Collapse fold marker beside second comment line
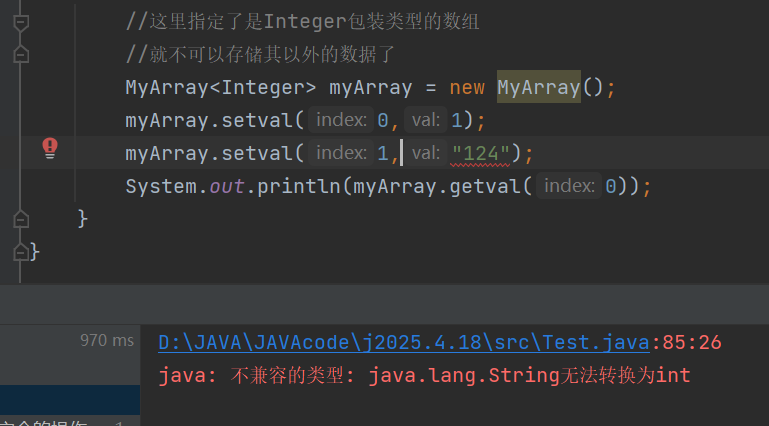Image resolution: width=769 pixels, height=426 pixels. point(21,54)
